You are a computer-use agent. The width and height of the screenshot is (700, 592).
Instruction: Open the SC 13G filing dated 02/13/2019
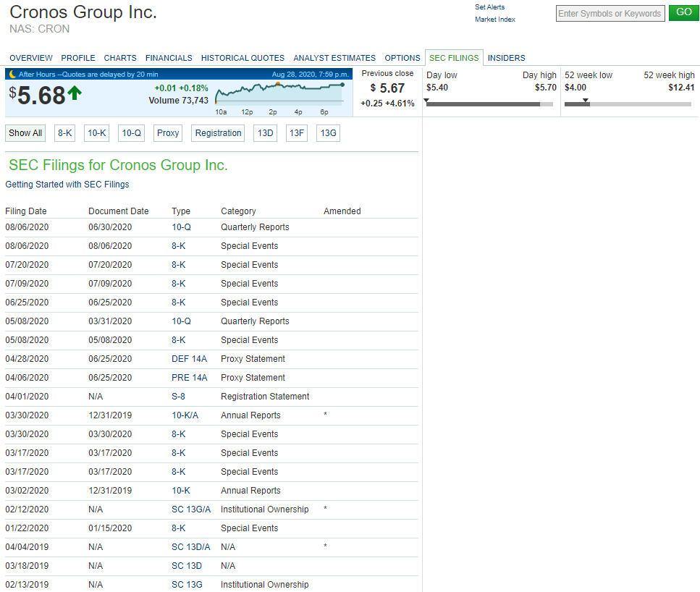tap(187, 585)
